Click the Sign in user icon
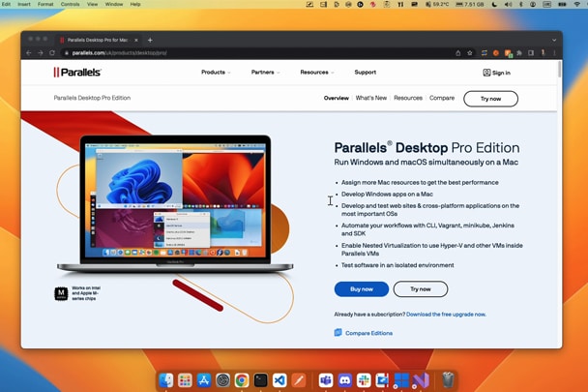The width and height of the screenshot is (588, 392). point(486,73)
